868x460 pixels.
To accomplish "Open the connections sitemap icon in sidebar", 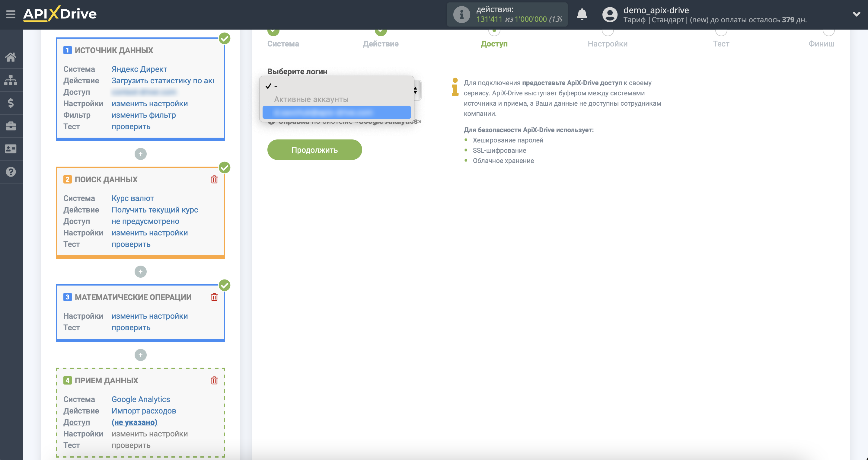I will (x=11, y=80).
